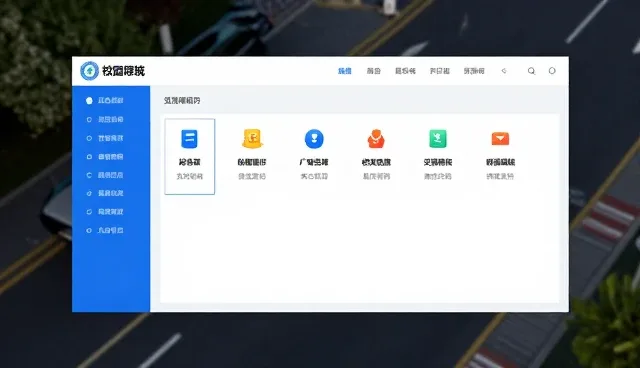Image resolution: width=640 pixels, height=368 pixels.
Task: Switch to the fourth top navigation tab
Action: click(440, 71)
